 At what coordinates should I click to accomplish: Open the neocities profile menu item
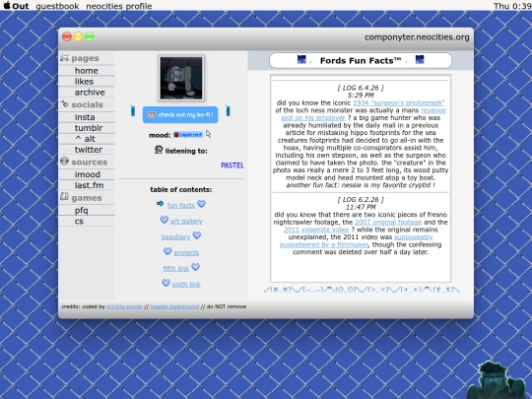click(x=119, y=6)
